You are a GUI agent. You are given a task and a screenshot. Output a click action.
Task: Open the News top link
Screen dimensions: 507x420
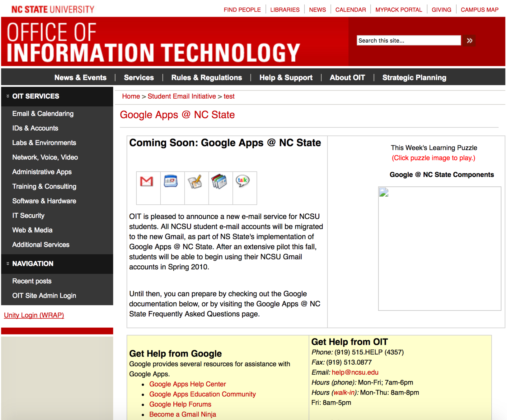(x=317, y=10)
